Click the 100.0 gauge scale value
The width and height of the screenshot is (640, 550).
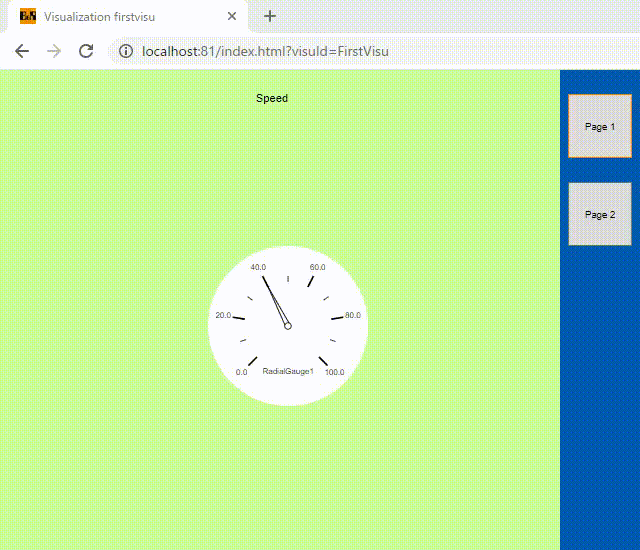(x=334, y=372)
